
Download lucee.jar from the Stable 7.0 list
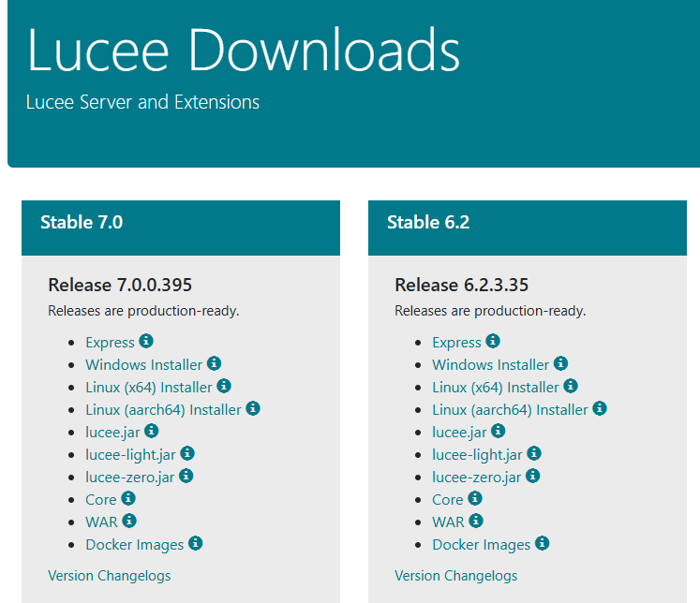[x=112, y=432]
